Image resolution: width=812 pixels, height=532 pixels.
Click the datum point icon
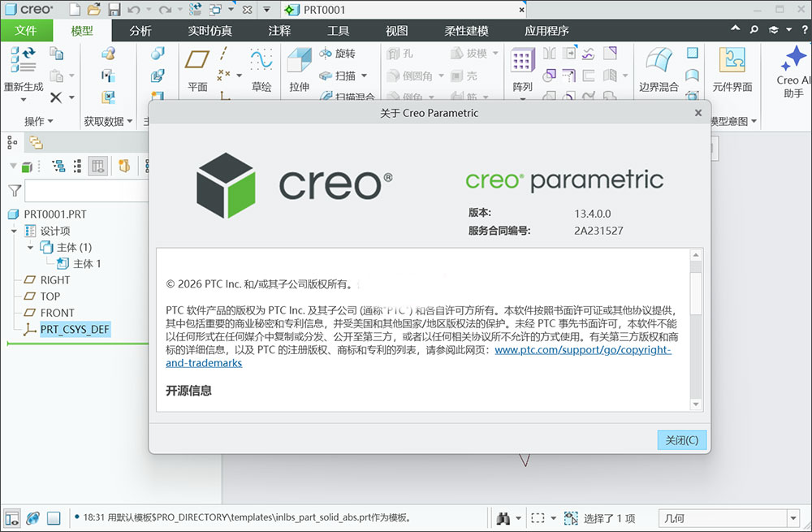223,76
